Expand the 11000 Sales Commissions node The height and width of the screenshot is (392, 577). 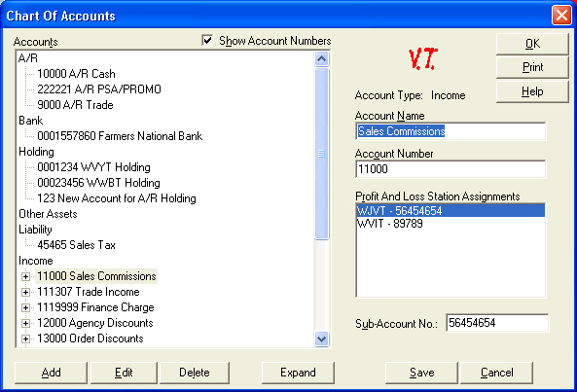tap(25, 276)
